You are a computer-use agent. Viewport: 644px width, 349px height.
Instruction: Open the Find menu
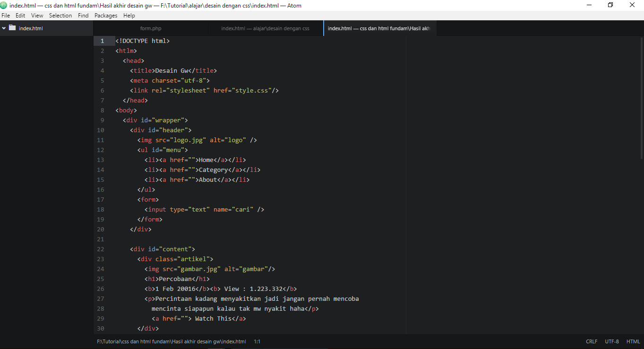point(83,15)
